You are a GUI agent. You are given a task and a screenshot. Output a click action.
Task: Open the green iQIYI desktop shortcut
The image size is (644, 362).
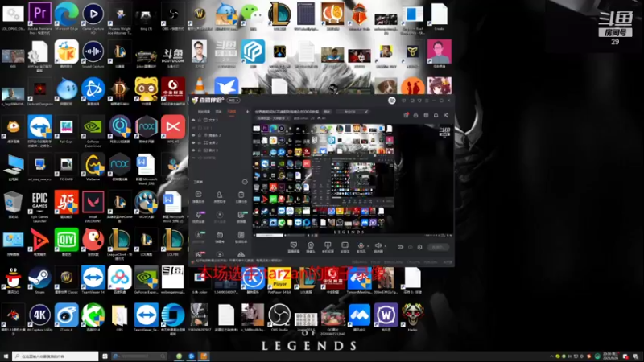point(66,242)
